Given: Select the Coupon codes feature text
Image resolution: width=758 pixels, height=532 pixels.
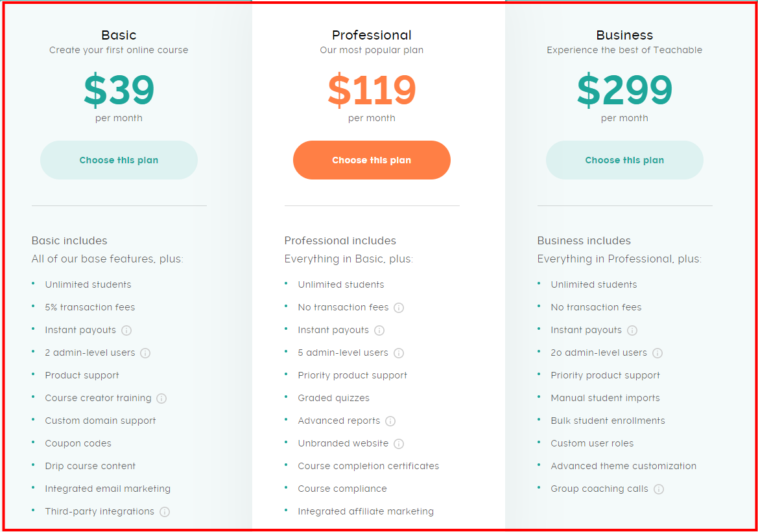Looking at the screenshot, I should point(78,443).
